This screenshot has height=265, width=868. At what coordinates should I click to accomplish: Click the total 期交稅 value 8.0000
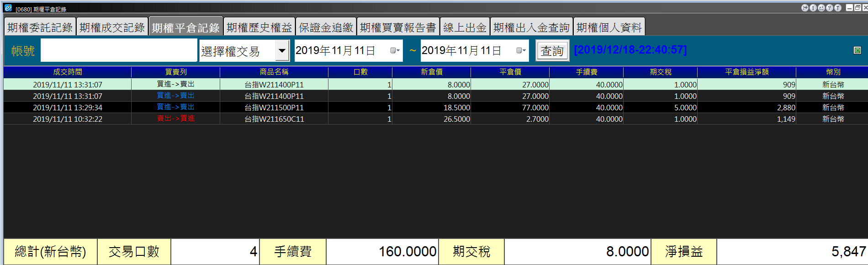(627, 251)
